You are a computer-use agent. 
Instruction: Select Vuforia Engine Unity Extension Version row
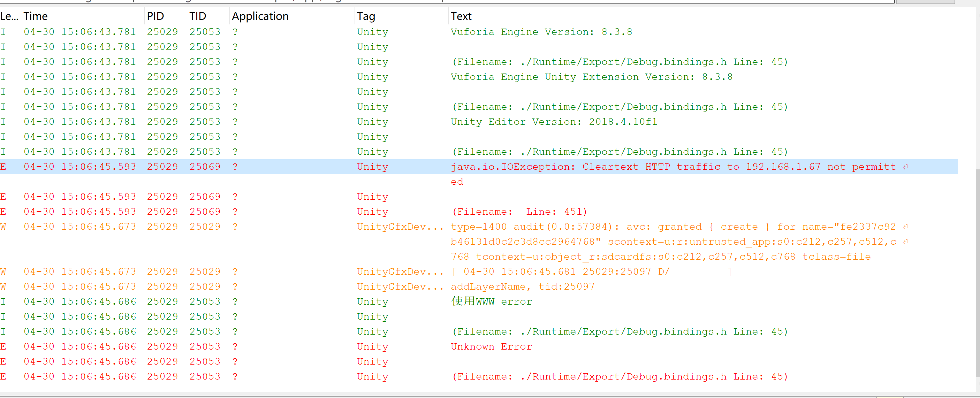tap(591, 77)
